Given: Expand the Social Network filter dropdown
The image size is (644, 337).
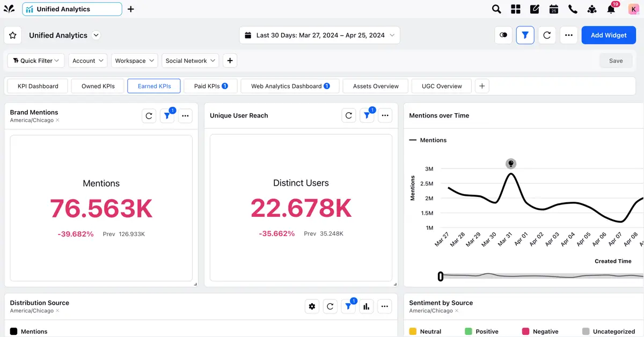Looking at the screenshot, I should [190, 60].
